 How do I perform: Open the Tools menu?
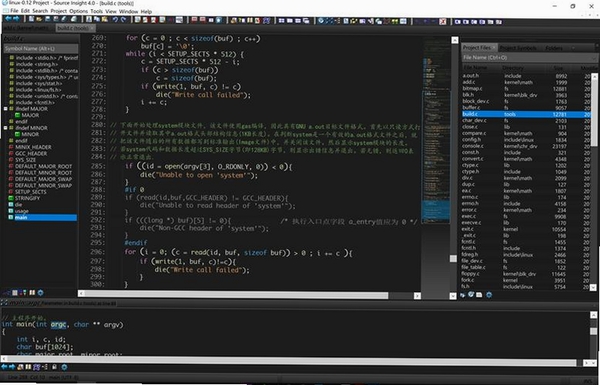pos(96,11)
